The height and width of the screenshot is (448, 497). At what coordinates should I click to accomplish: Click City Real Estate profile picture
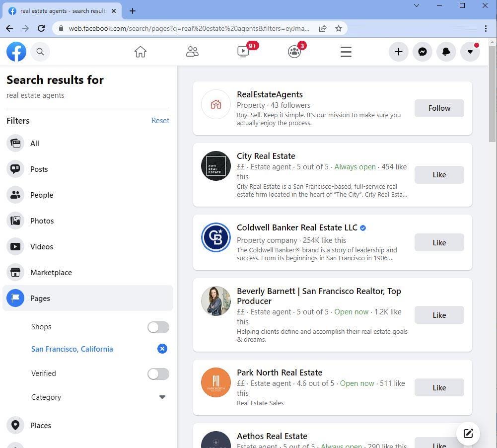(x=216, y=166)
